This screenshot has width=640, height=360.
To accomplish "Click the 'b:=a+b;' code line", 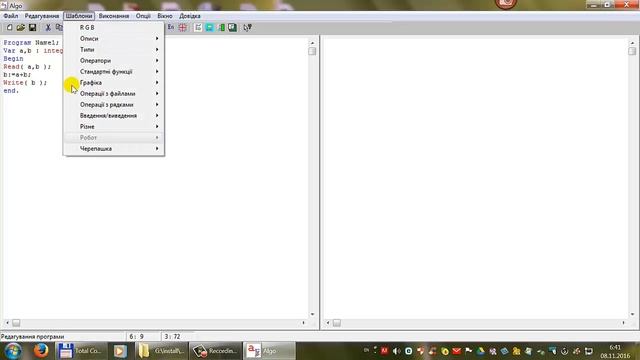I will 17,75.
